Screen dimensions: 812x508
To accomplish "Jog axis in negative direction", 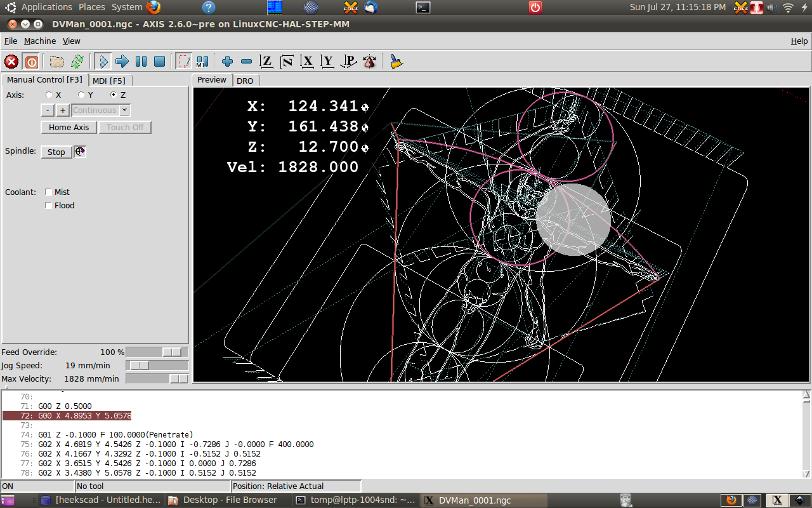I will click(x=48, y=110).
